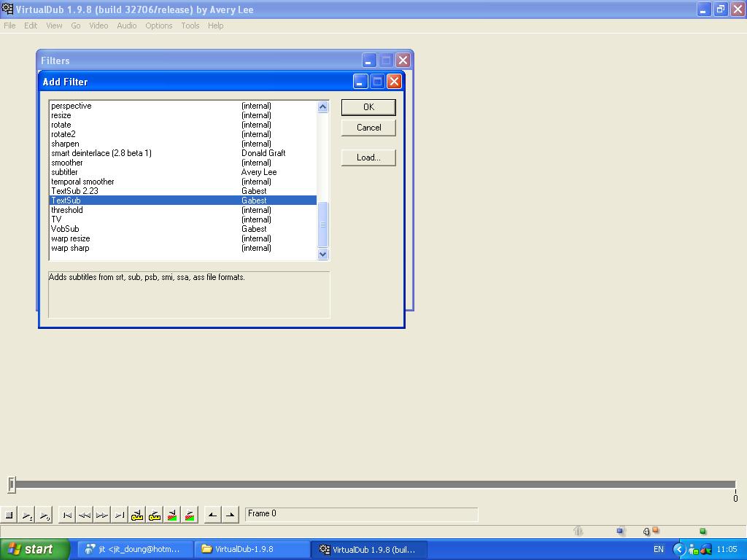Viewport: 747px width, 560px height.
Task: Open VirtualDub-1.9.8 folder taskbar item
Action: click(x=252, y=550)
